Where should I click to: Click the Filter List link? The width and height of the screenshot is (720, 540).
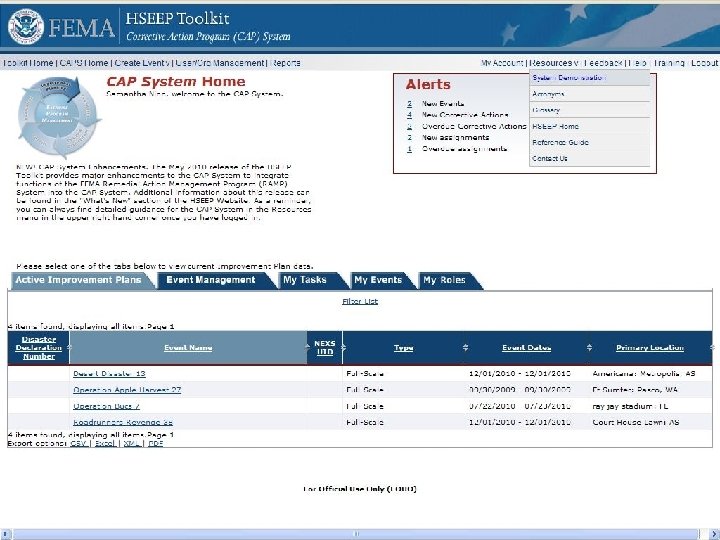(x=360, y=301)
